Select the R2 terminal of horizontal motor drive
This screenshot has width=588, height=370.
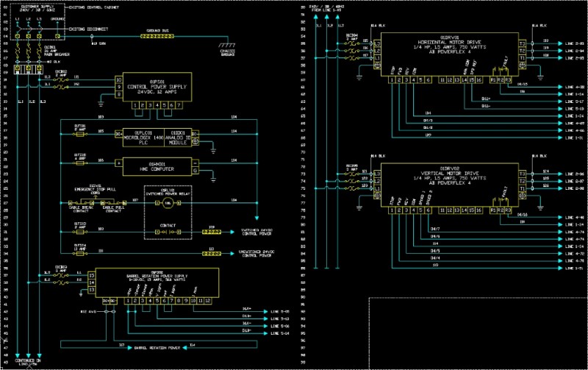click(x=501, y=80)
